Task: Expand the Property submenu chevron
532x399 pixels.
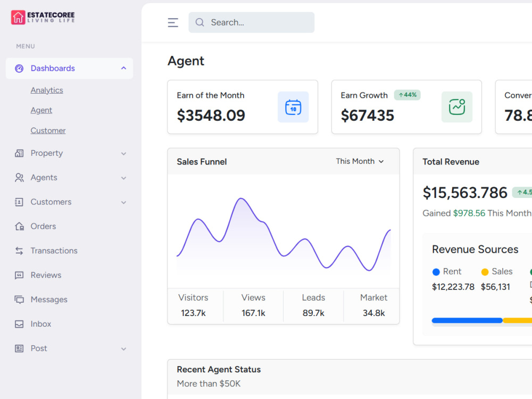Action: (124, 154)
